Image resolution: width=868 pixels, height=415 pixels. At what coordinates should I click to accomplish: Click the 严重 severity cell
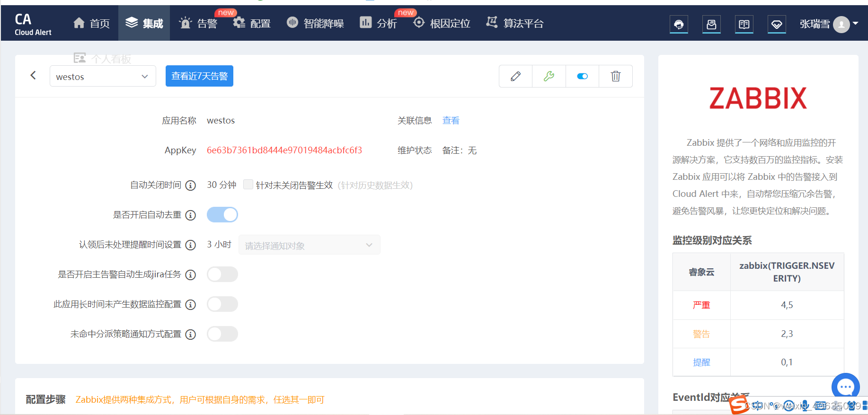[x=701, y=305]
